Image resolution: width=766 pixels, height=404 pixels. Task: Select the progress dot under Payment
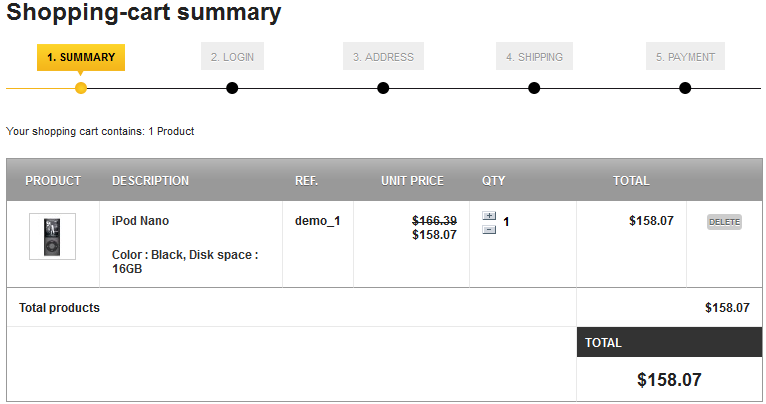685,88
